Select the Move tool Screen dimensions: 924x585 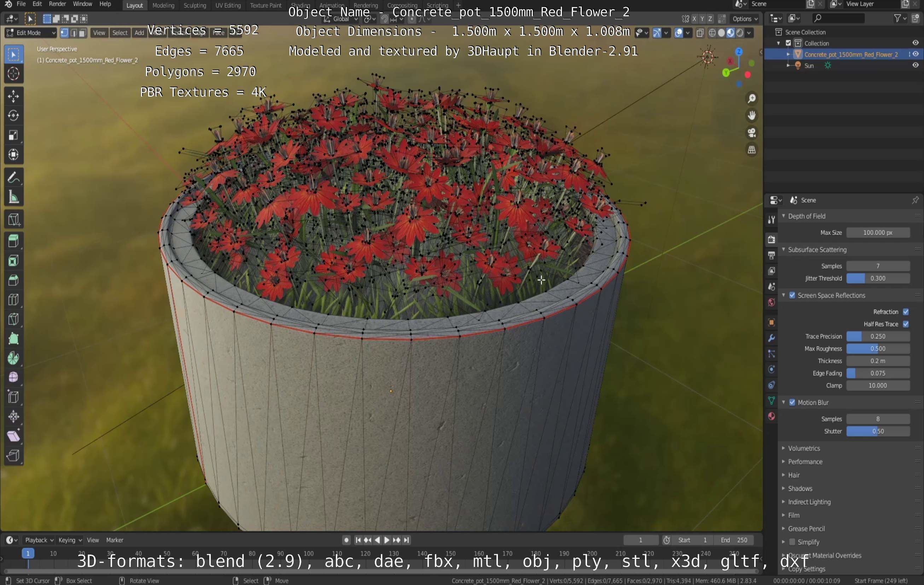(x=13, y=96)
